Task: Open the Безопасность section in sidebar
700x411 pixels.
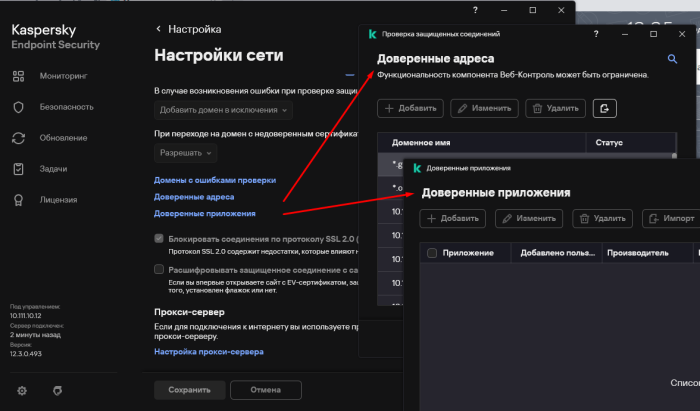Action: [67, 107]
